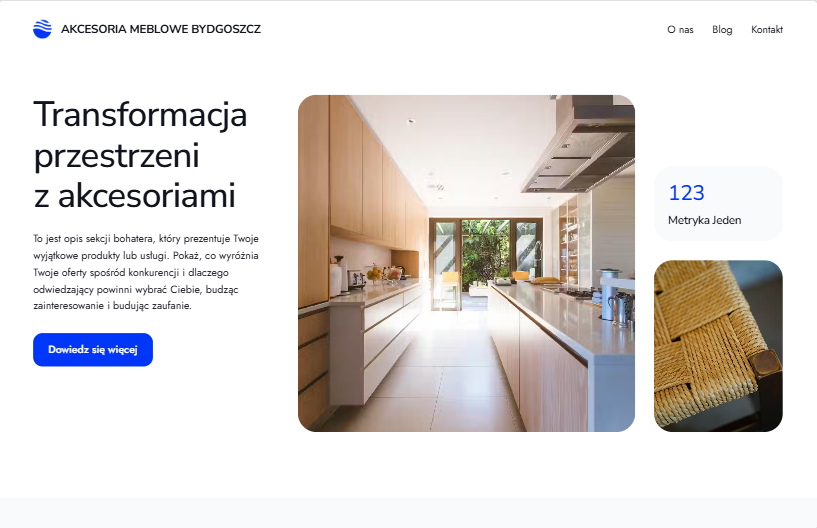Click the word przestrzeni in the headline

(116, 156)
